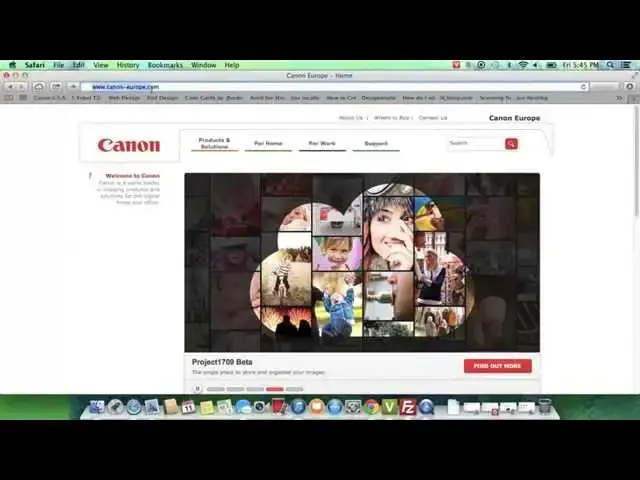Open the For Home navigation tab
This screenshot has width=640, height=480.
(268, 143)
